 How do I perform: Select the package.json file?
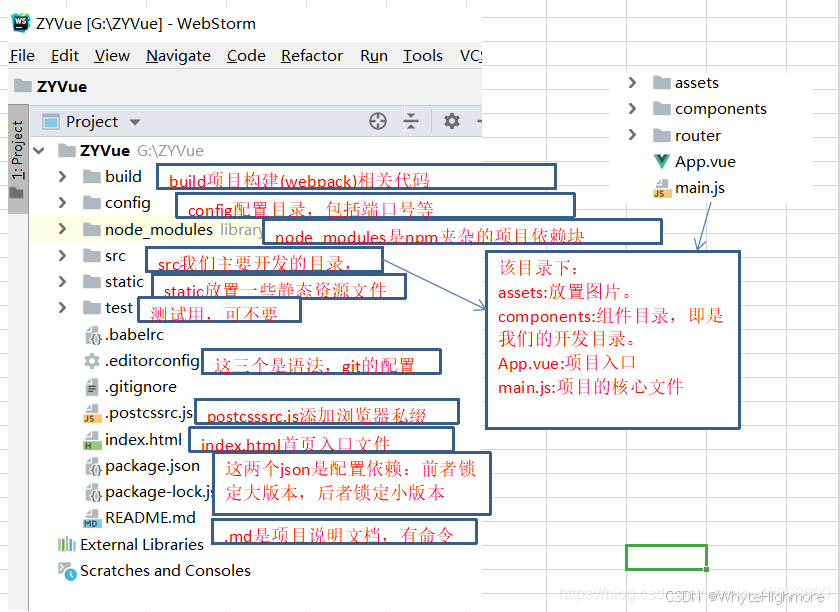[153, 466]
